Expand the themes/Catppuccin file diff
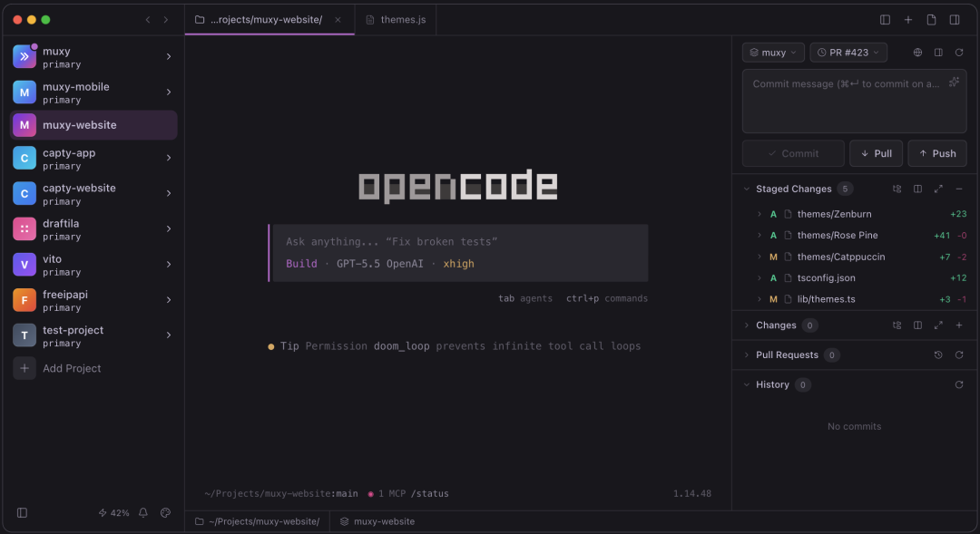This screenshot has width=980, height=534. [759, 257]
